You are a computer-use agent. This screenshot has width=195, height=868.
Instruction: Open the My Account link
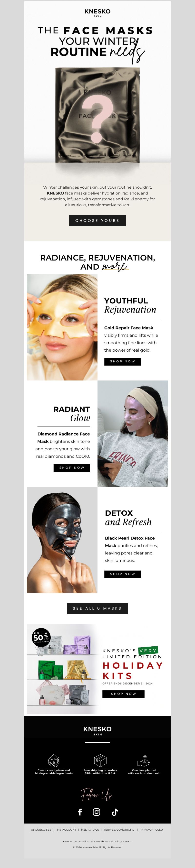(x=67, y=830)
